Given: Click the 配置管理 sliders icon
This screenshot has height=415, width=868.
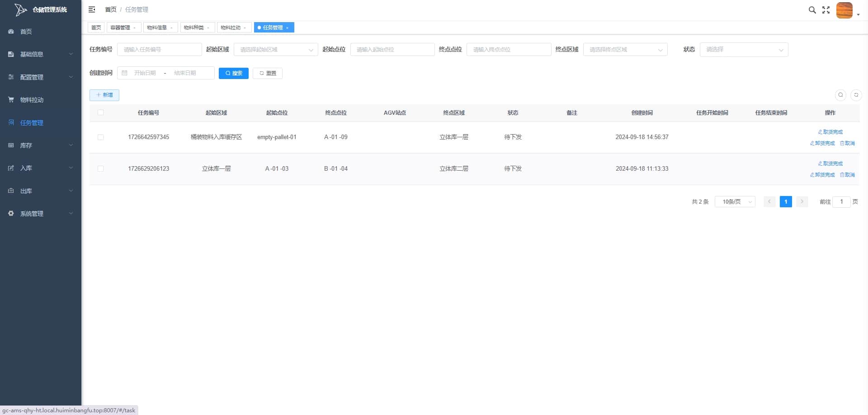Looking at the screenshot, I should (x=11, y=77).
